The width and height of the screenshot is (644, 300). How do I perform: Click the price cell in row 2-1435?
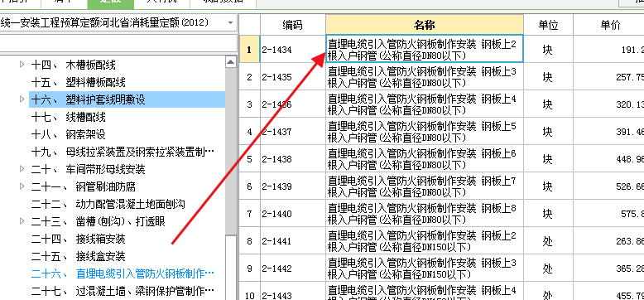[608, 77]
